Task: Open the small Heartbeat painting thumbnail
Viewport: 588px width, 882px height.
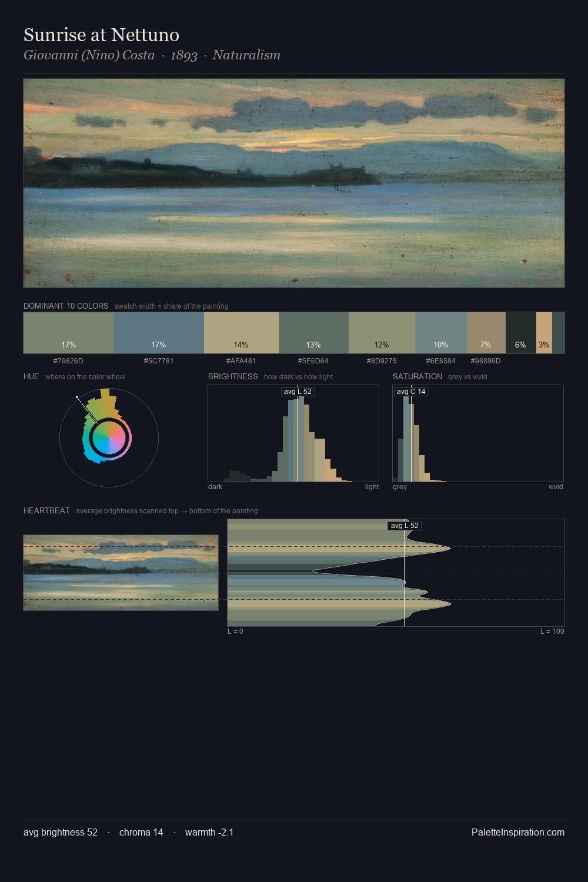Action: tap(121, 573)
